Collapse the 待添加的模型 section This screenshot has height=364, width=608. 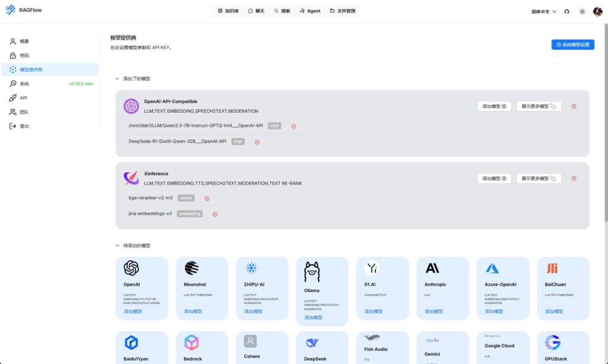coord(117,245)
